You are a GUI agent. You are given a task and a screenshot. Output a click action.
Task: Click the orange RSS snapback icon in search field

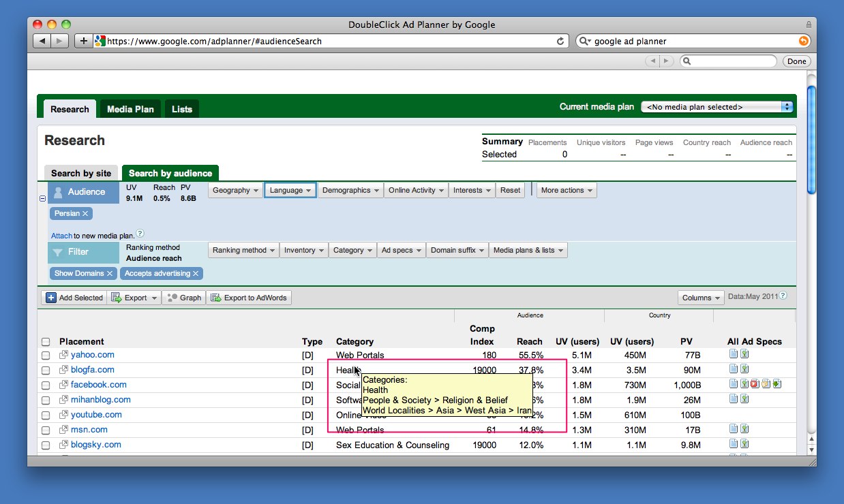coord(804,41)
